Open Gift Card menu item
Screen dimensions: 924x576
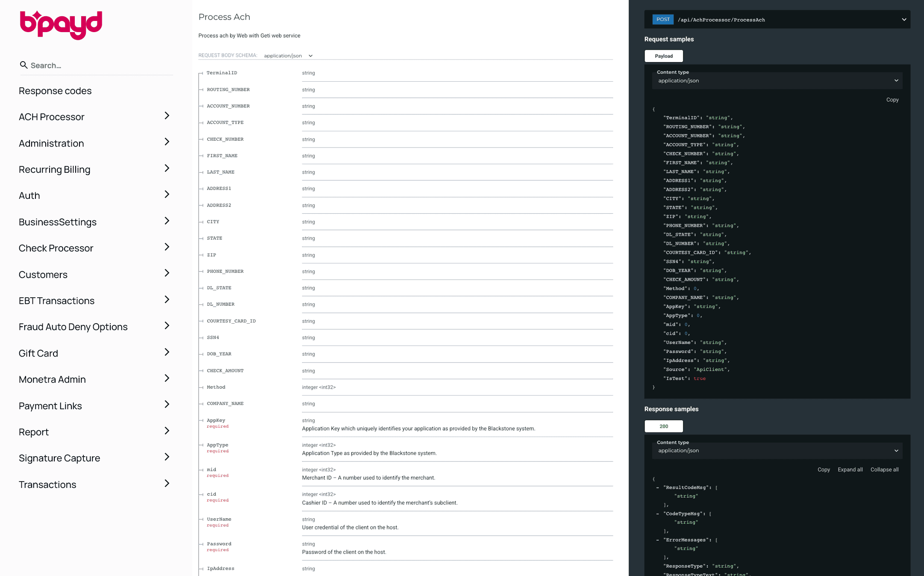[x=38, y=353]
